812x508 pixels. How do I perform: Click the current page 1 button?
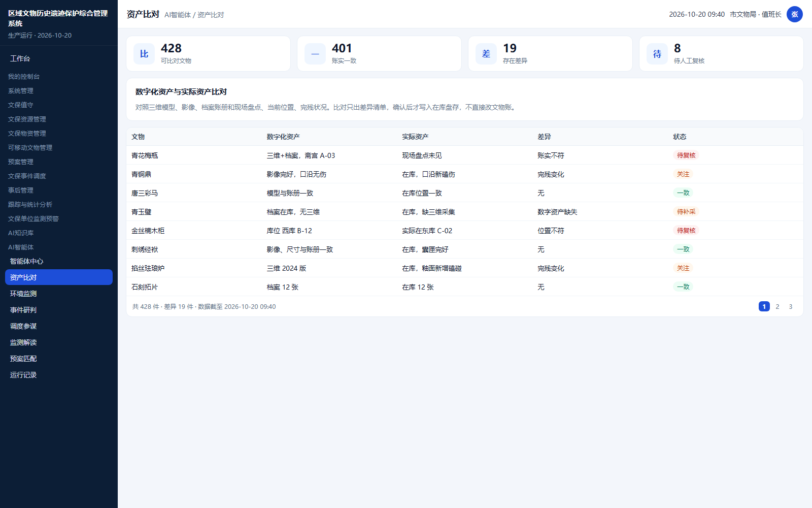764,306
